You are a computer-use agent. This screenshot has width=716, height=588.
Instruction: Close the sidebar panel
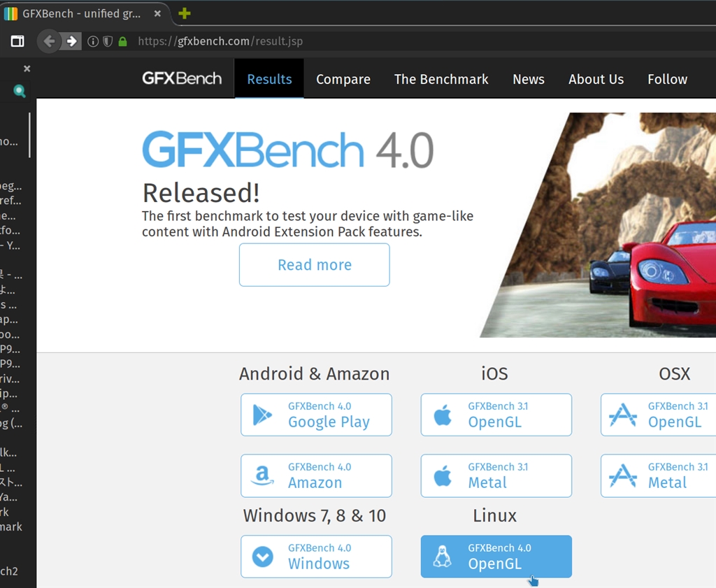click(27, 69)
